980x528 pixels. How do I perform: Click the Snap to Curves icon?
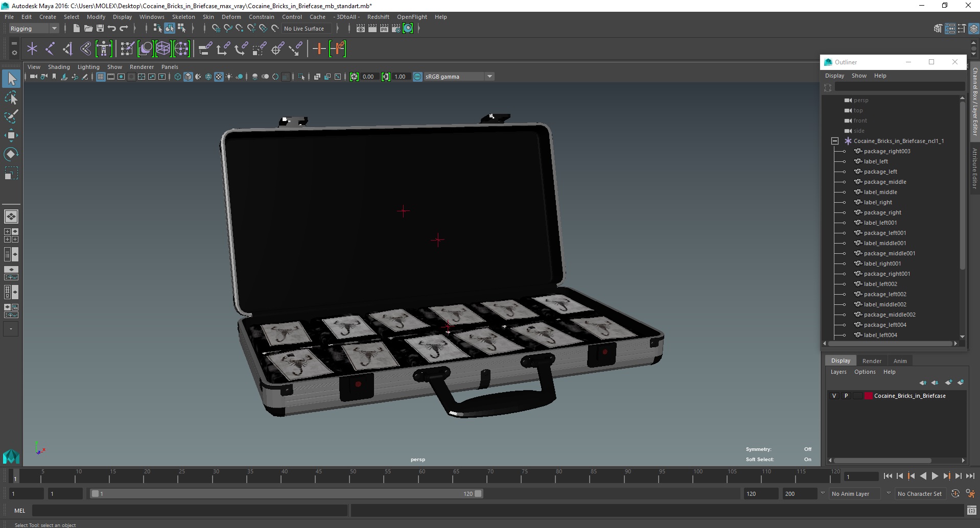[228, 29]
